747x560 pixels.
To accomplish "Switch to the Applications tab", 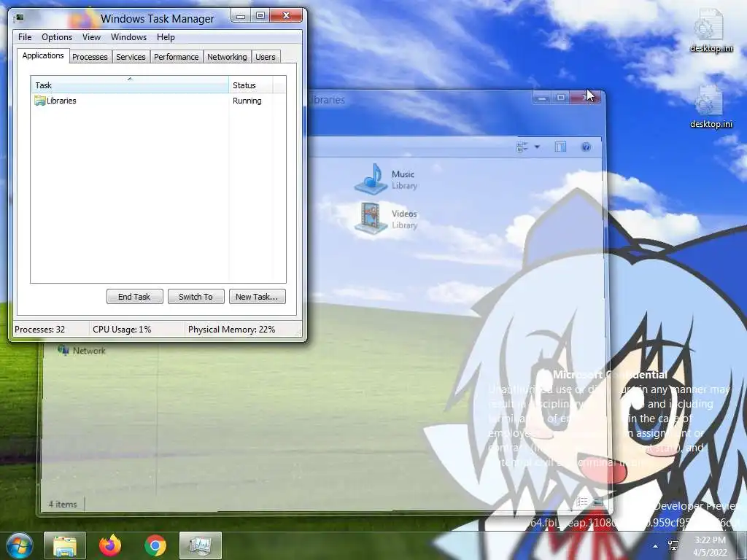I will coord(43,55).
